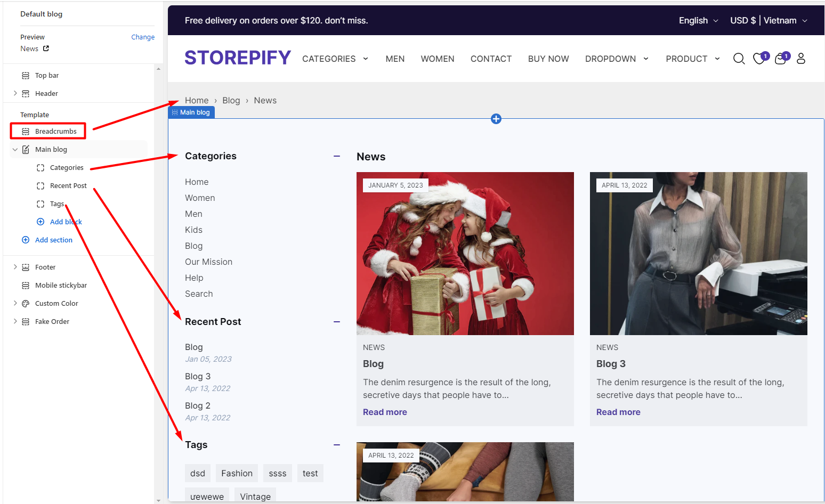
Task: Open the USD $ | Vietnam currency dropdown
Action: click(x=769, y=21)
